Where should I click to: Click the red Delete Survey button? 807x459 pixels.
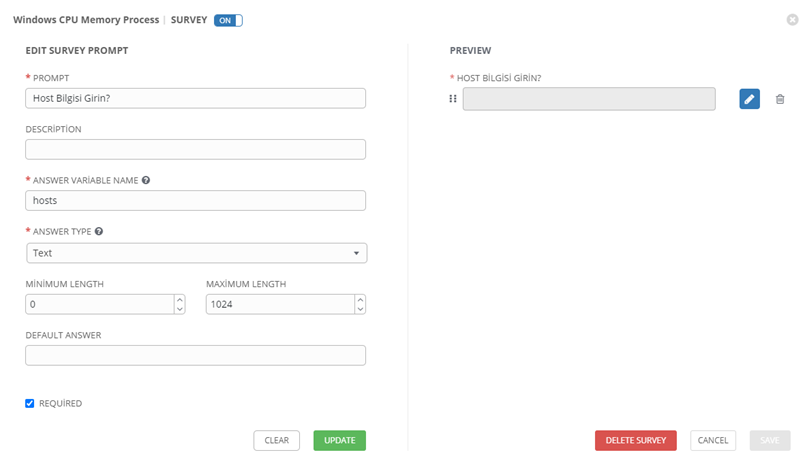[636, 440]
